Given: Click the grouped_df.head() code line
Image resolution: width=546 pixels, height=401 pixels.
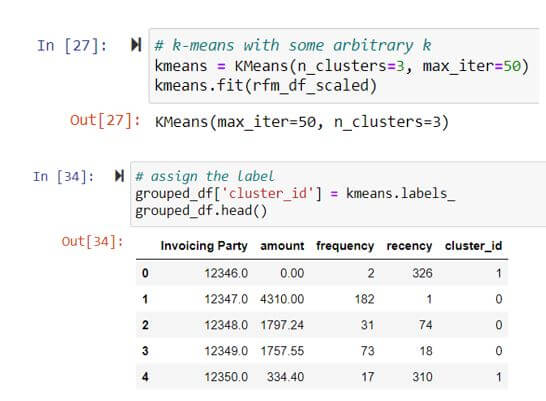Looking at the screenshot, I should coord(201,211).
